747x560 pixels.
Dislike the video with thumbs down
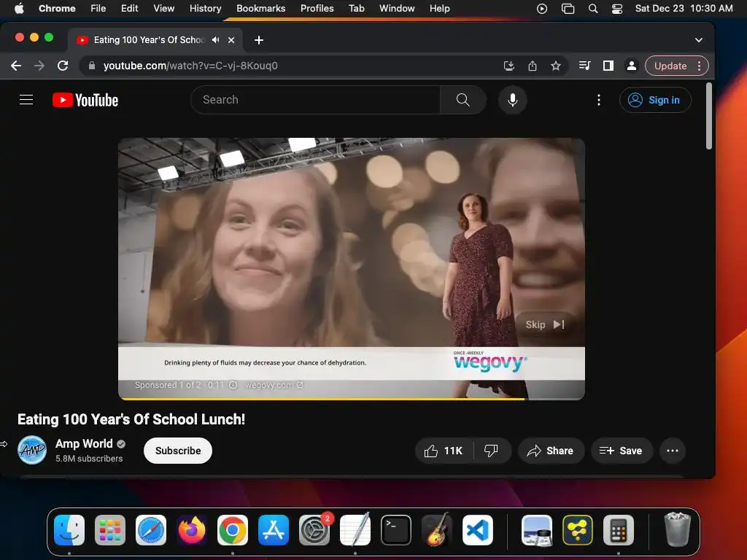(491, 451)
